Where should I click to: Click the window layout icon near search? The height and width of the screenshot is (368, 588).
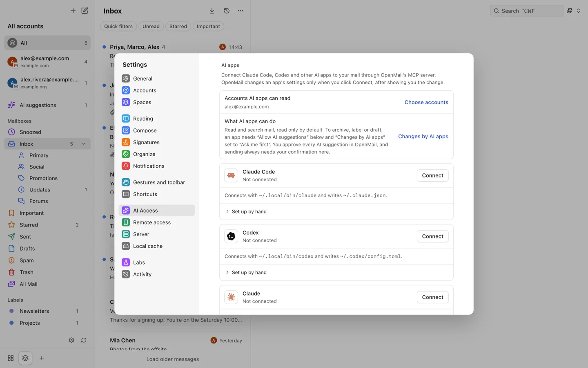pos(570,11)
